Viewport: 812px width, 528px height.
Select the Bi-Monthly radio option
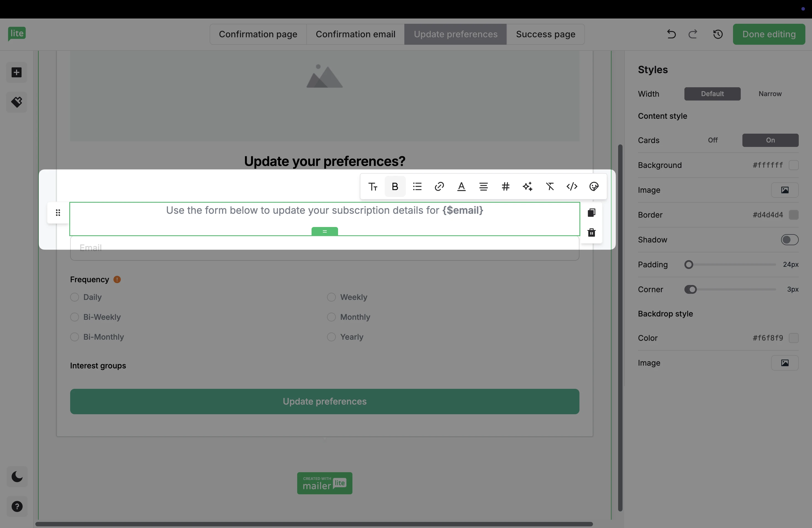point(74,337)
